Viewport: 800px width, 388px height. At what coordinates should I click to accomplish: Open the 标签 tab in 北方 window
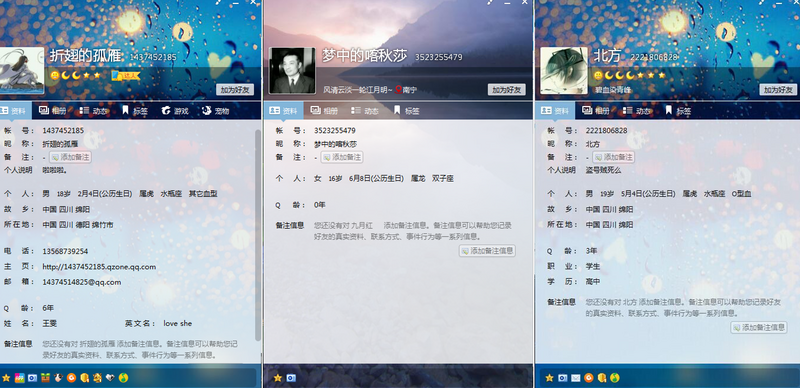click(678, 110)
